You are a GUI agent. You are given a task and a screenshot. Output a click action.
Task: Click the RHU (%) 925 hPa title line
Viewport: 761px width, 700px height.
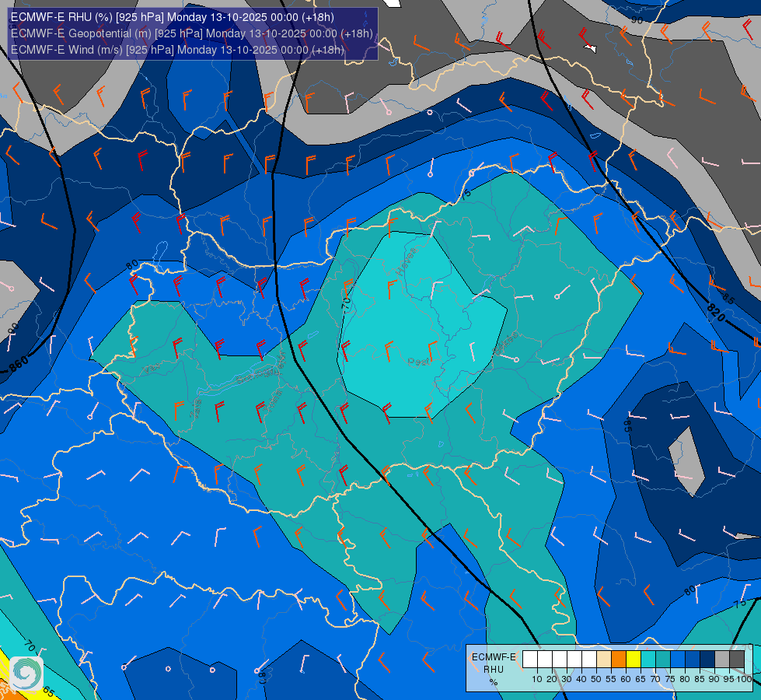point(173,17)
